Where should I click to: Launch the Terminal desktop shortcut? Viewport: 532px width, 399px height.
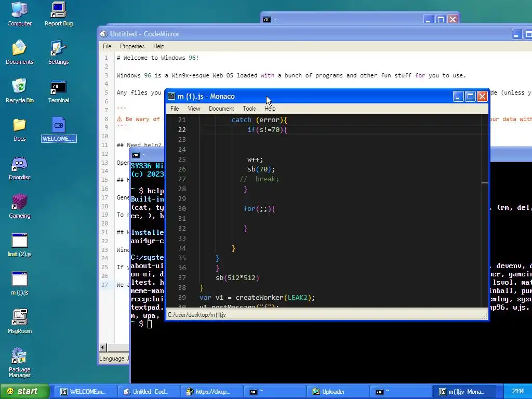pyautogui.click(x=58, y=90)
